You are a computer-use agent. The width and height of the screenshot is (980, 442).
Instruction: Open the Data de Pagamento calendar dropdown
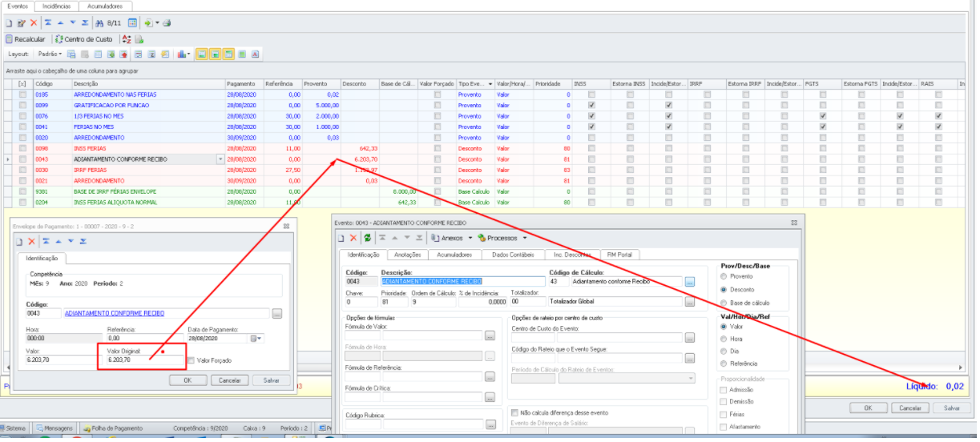(257, 339)
